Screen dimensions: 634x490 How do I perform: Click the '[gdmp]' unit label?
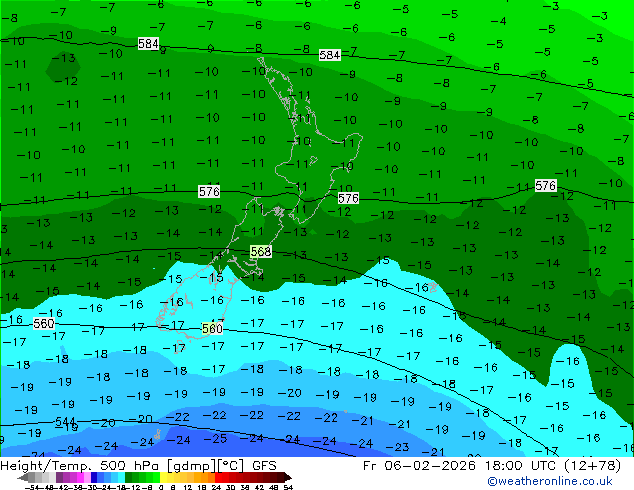point(190,466)
